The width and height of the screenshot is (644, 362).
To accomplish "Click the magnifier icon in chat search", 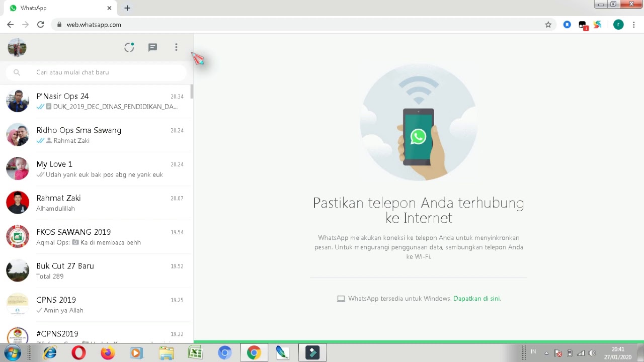I will pos(17,72).
